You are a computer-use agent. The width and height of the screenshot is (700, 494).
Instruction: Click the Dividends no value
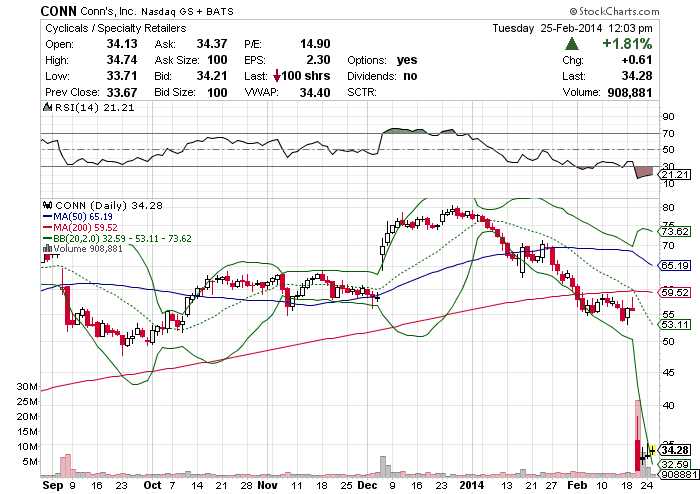pyautogui.click(x=410, y=76)
